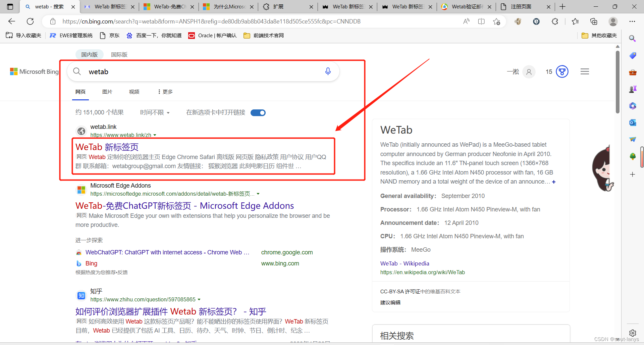Open sidebar Microsoft 365 icon
Image resolution: width=644 pixels, height=345 pixels.
[x=633, y=106]
